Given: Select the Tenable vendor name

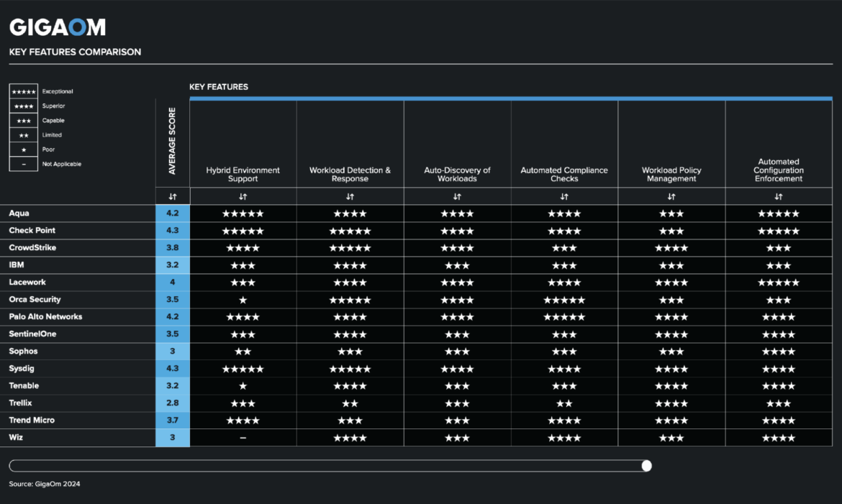Looking at the screenshot, I should [24, 385].
